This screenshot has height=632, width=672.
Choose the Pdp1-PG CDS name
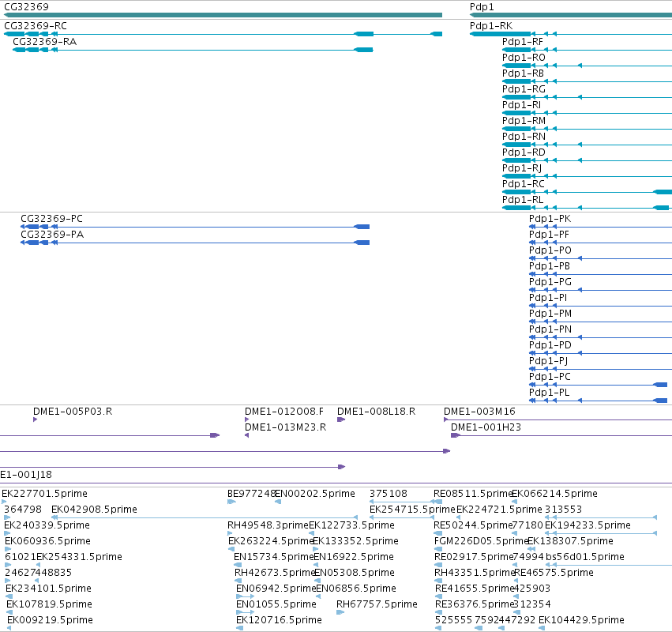tap(550, 282)
